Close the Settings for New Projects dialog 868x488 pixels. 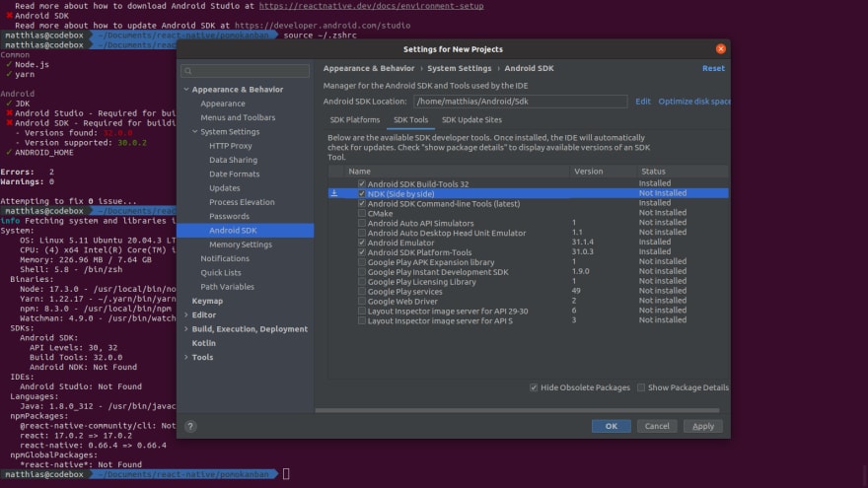720,48
